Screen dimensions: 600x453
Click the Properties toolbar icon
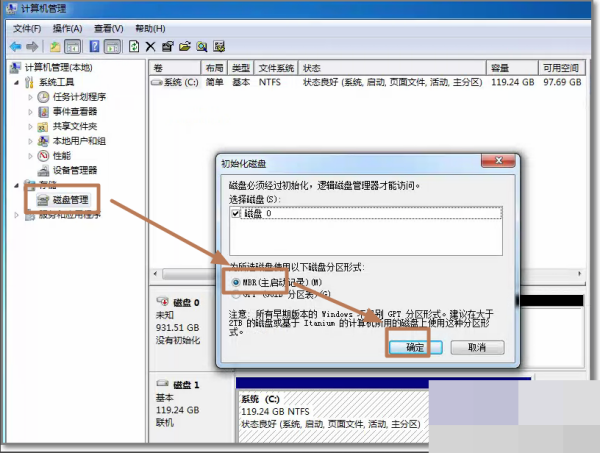click(167, 47)
